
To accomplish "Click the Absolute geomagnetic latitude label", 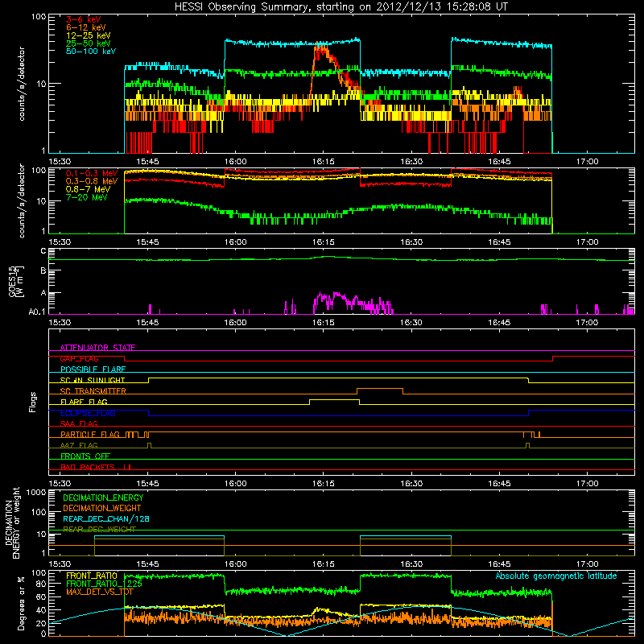I will [556, 576].
